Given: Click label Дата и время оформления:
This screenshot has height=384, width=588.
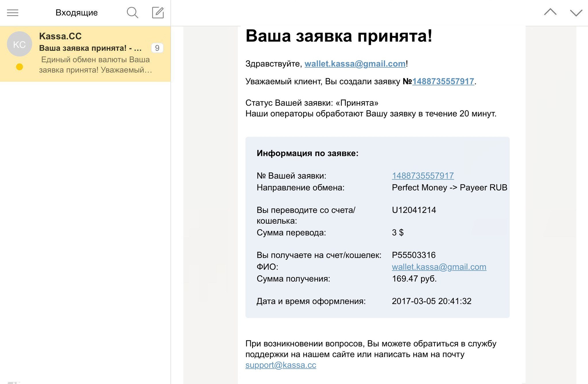Looking at the screenshot, I should pyautogui.click(x=311, y=301).
